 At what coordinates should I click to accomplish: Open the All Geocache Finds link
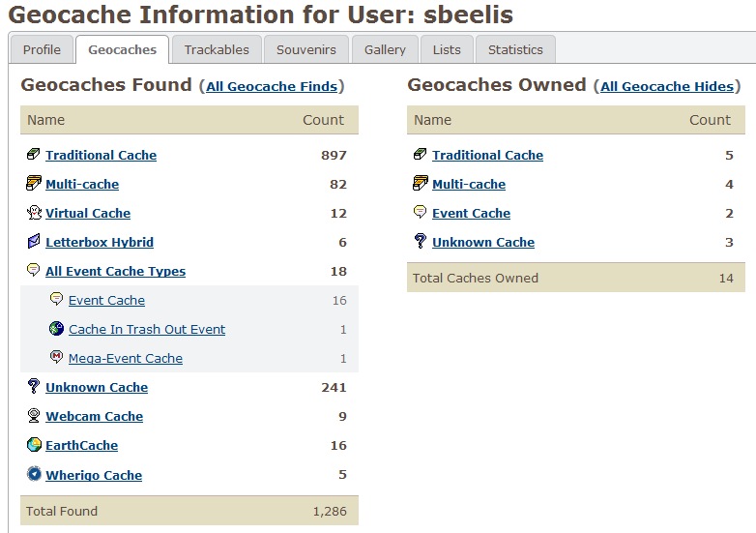[x=272, y=86]
